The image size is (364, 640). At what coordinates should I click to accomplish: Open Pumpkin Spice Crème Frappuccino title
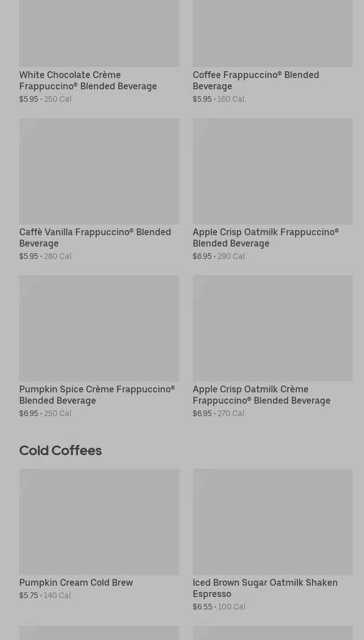point(97,395)
